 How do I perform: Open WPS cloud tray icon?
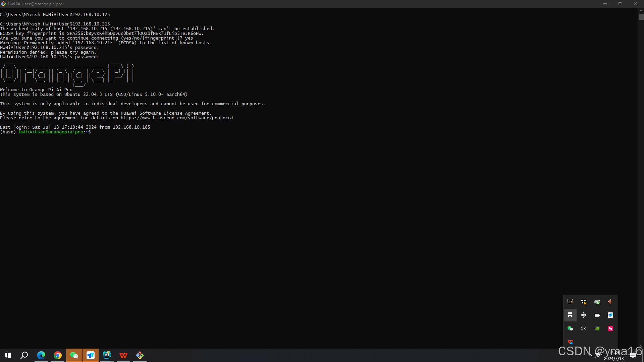pyautogui.click(x=570, y=342)
